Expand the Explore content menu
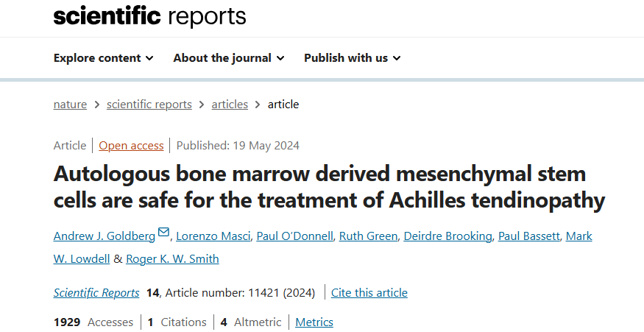 tap(103, 58)
